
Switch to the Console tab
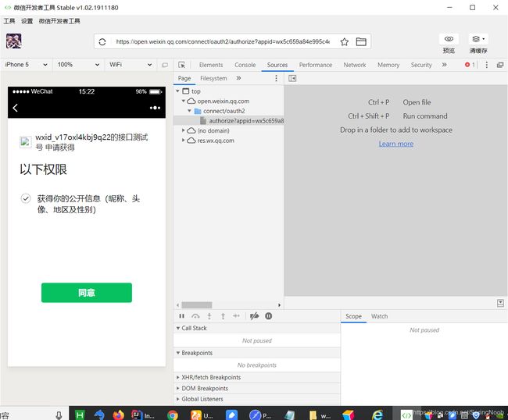click(x=245, y=65)
